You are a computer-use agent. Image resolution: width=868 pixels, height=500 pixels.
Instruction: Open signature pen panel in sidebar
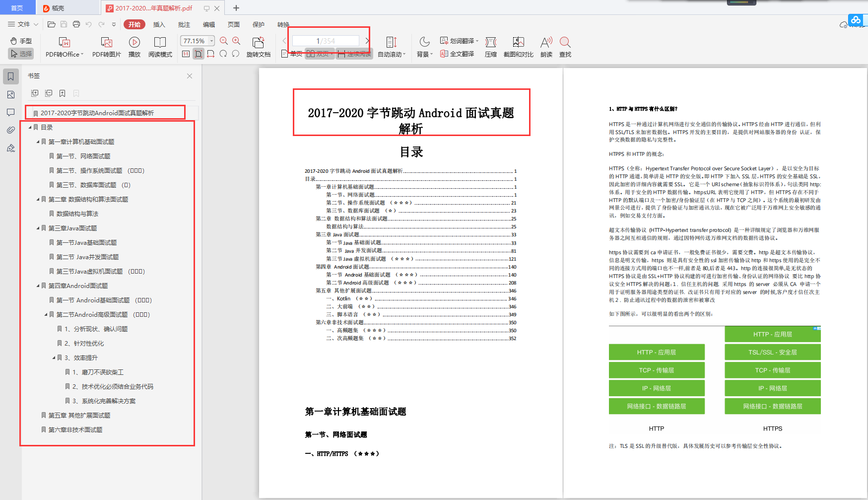pyautogui.click(x=10, y=148)
